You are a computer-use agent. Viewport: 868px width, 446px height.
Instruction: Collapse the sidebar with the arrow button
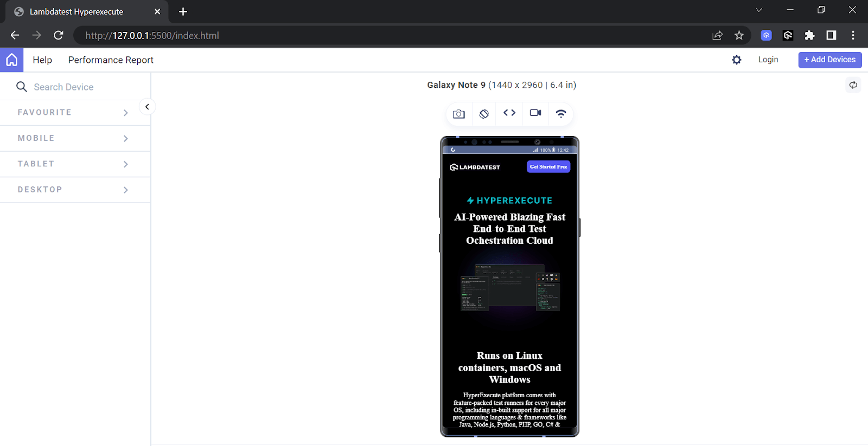147,107
